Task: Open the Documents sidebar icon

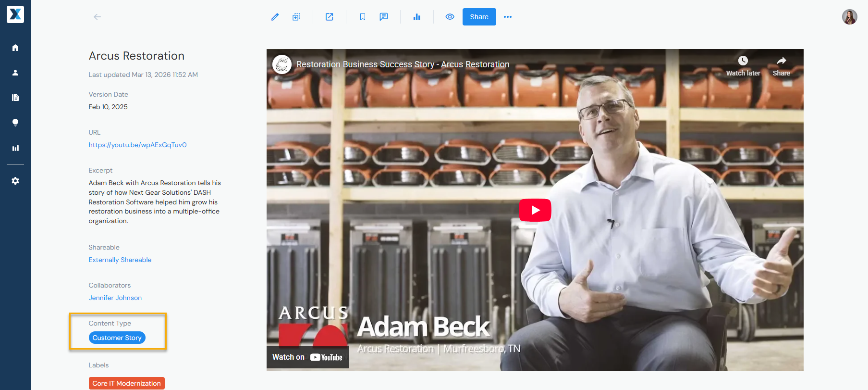Action: point(15,98)
